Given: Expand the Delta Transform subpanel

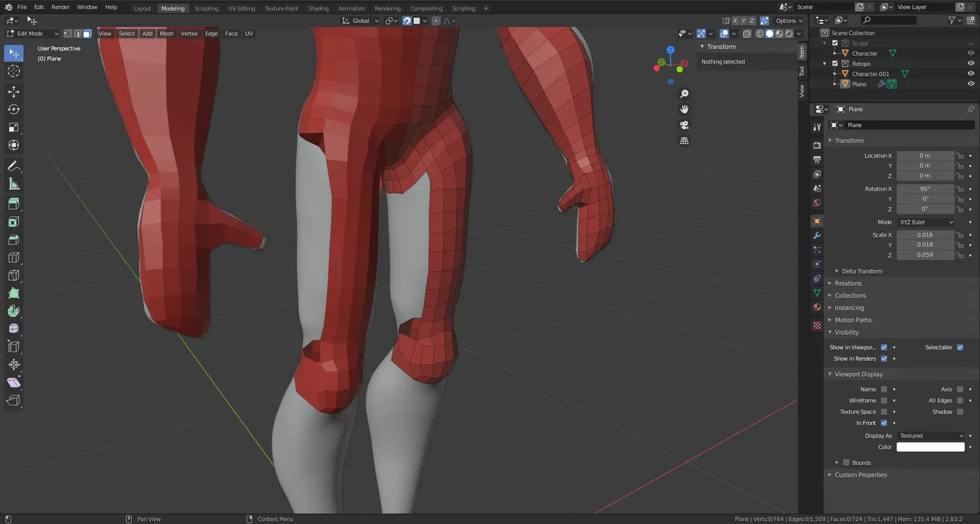Looking at the screenshot, I should (x=861, y=270).
